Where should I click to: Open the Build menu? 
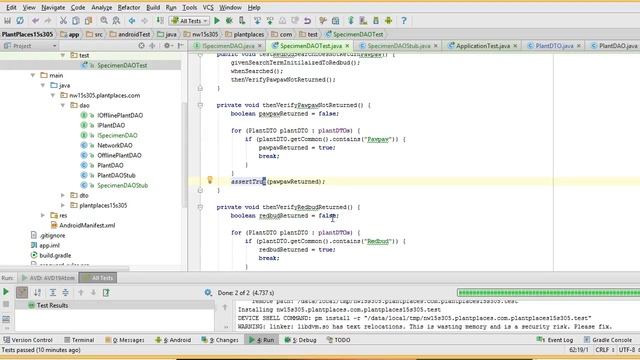153,7
